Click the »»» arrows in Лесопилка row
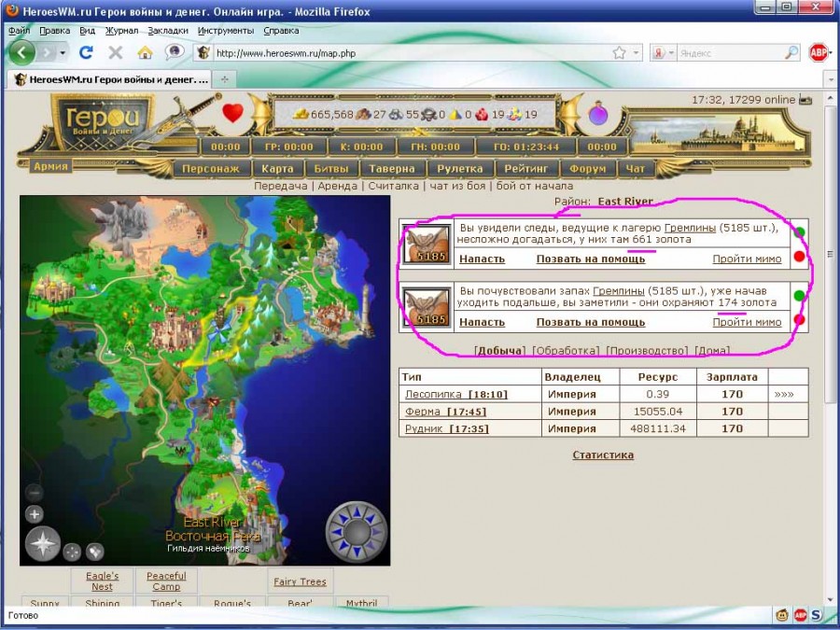Viewport: 840px width, 630px height. click(x=784, y=394)
